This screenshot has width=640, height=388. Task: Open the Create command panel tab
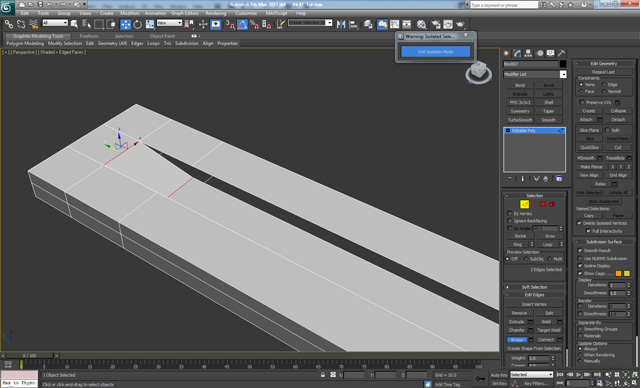tap(506, 53)
